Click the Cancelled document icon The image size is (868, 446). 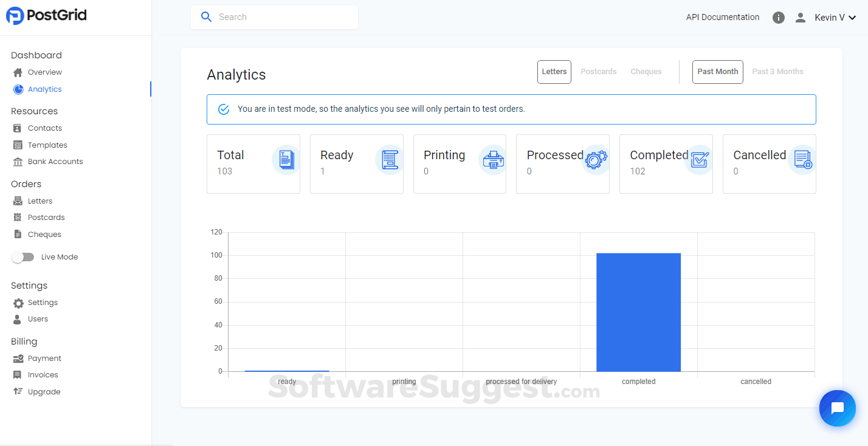(802, 160)
